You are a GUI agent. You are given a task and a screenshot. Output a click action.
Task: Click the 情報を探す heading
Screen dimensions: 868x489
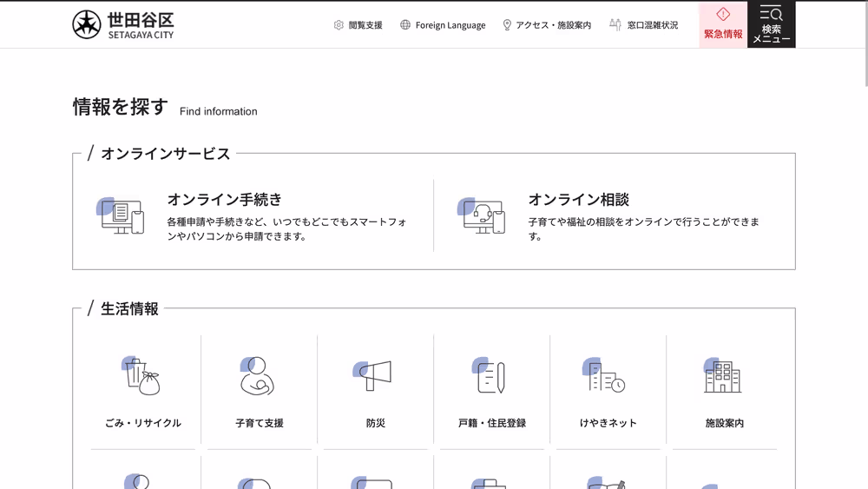pos(120,107)
